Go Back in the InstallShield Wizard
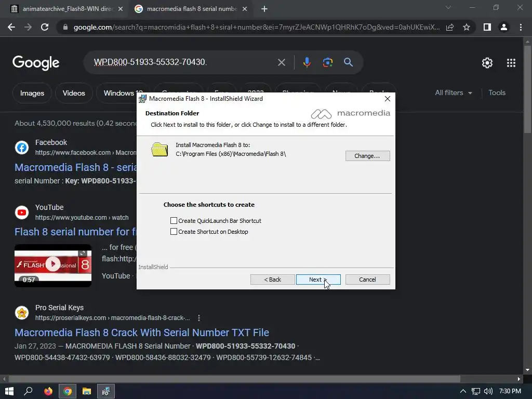Screen dimensions: 532x399 272,280
